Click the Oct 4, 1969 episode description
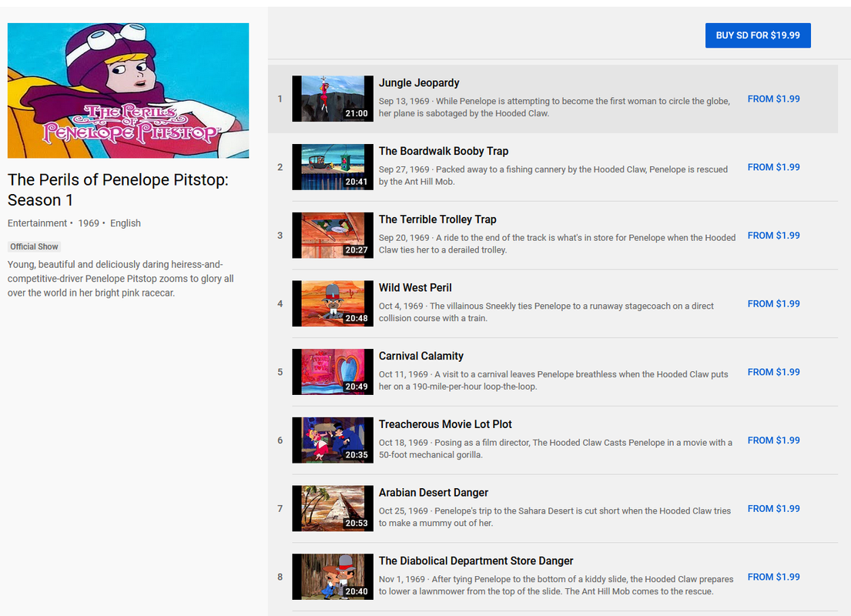The width and height of the screenshot is (851, 616). 546,312
